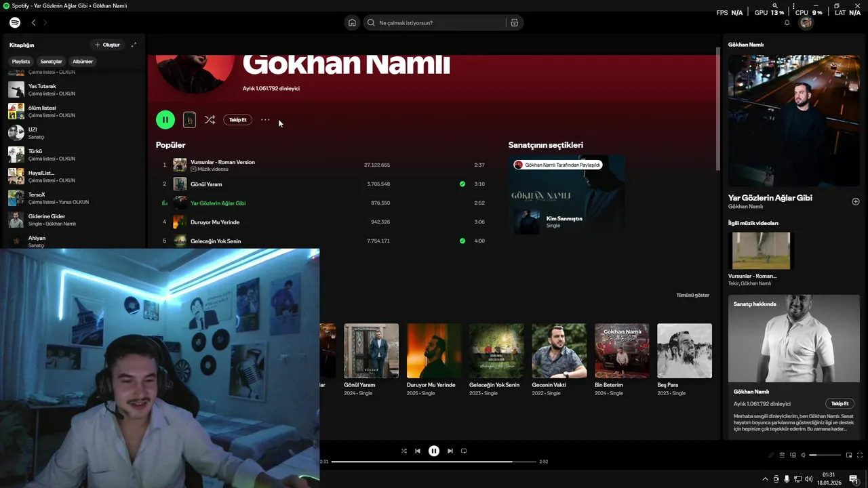Select the Gönül Yaram track title
Image resolution: width=868 pixels, height=488 pixels.
click(206, 184)
